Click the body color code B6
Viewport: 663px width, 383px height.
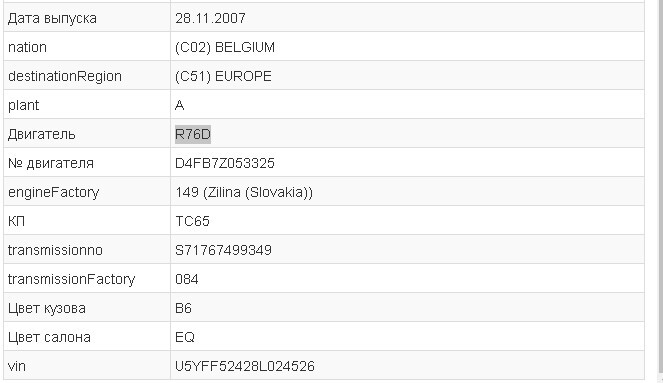[x=183, y=308]
